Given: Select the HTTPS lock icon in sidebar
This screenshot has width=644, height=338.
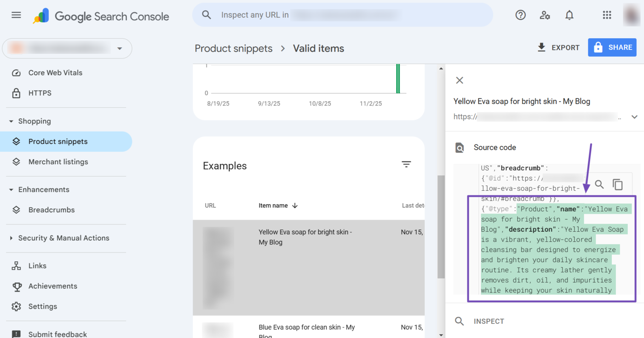Looking at the screenshot, I should point(17,93).
